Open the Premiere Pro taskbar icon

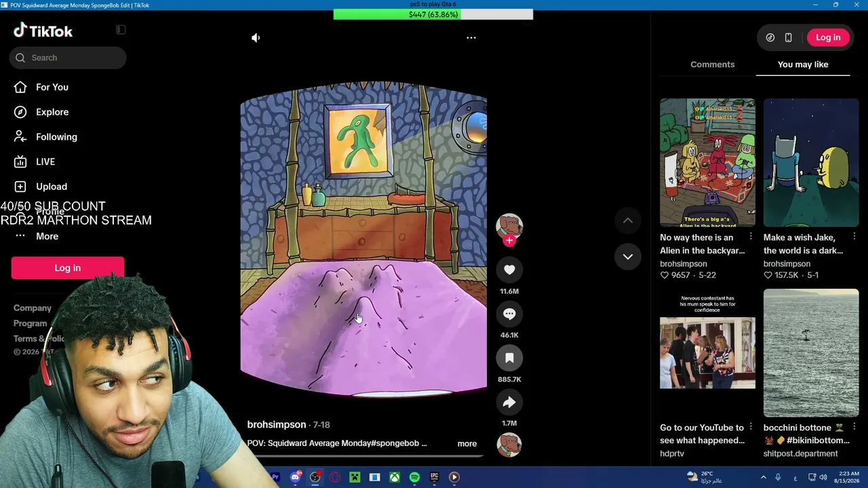click(275, 477)
